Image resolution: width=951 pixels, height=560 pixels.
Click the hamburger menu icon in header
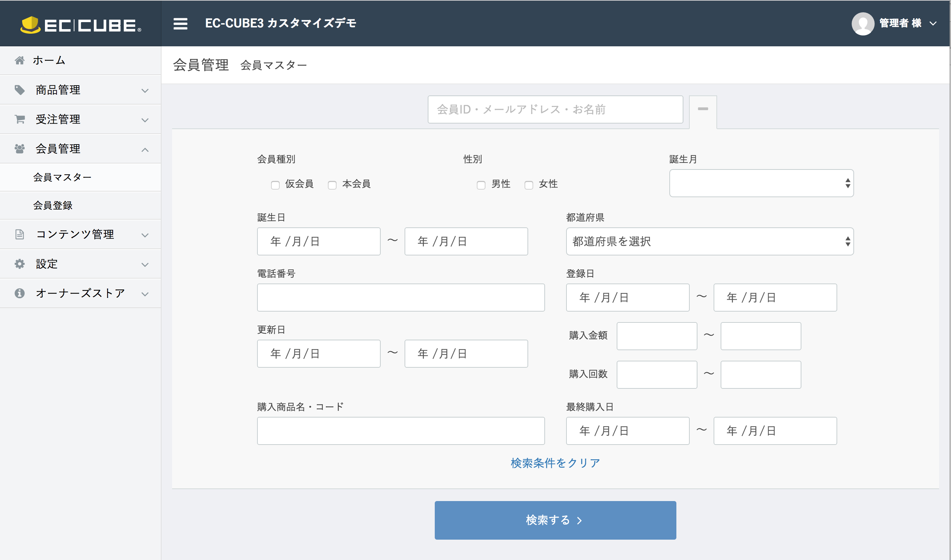(180, 24)
